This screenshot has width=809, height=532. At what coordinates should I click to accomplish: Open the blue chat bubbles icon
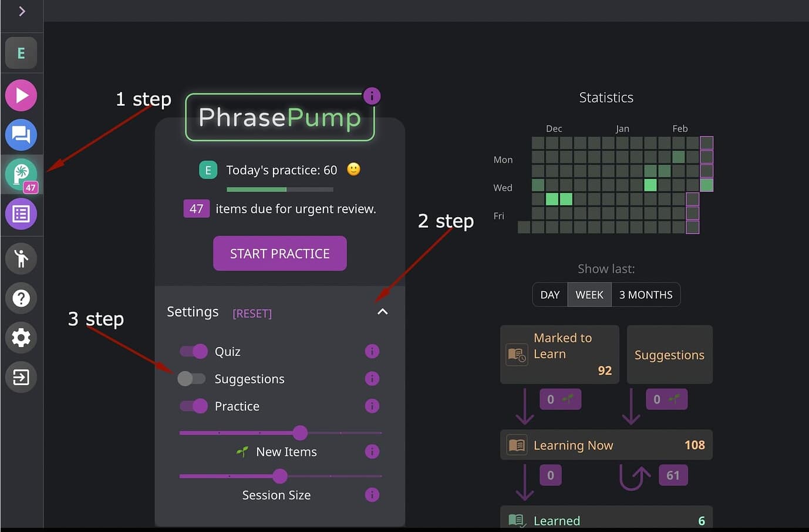(21, 135)
